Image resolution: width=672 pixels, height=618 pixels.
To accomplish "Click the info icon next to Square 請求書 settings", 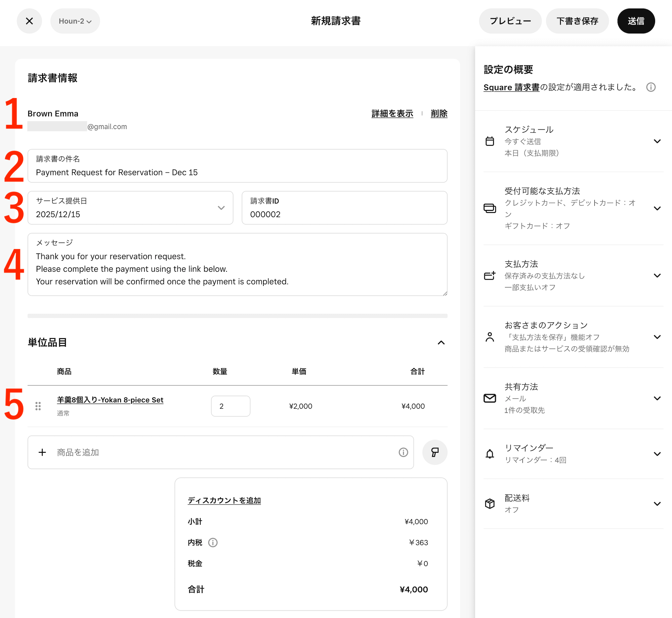I will [x=651, y=87].
